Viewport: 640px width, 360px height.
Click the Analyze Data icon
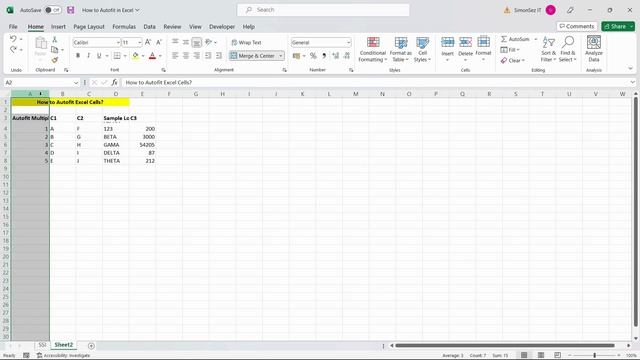(x=593, y=49)
